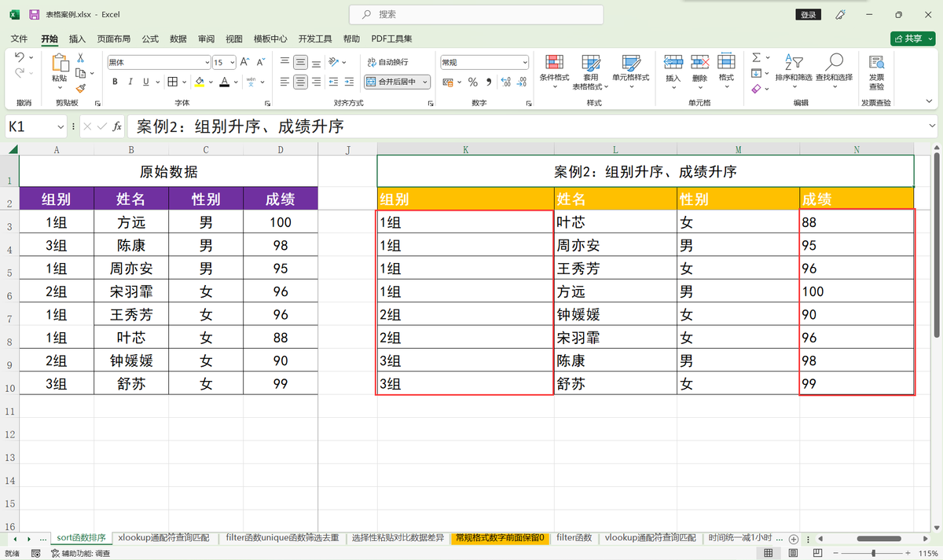Apply comma thousands separator style

488,82
